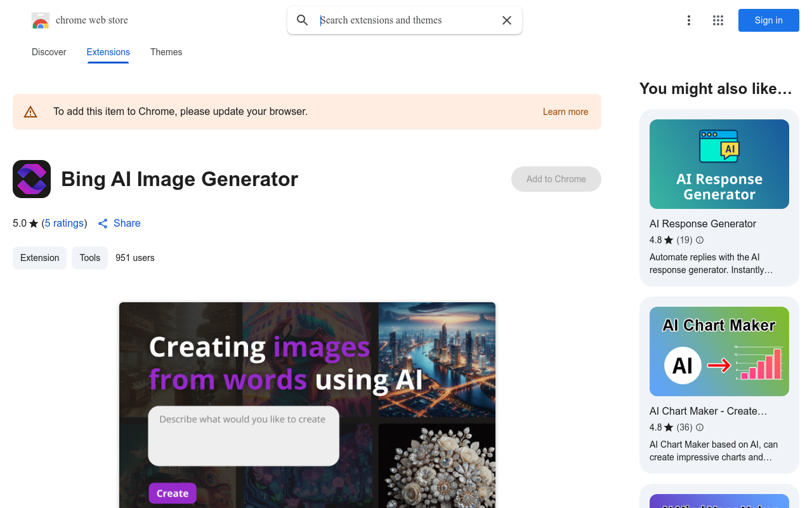Image resolution: width=812 pixels, height=508 pixels.
Task: Clear the search field with X icon
Action: click(x=507, y=20)
